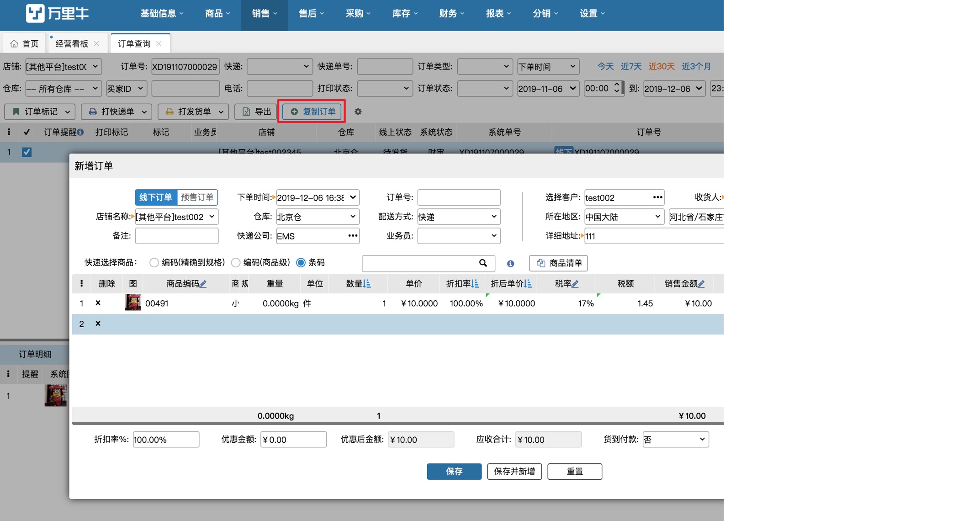Click into the 备注 input field

[176, 236]
